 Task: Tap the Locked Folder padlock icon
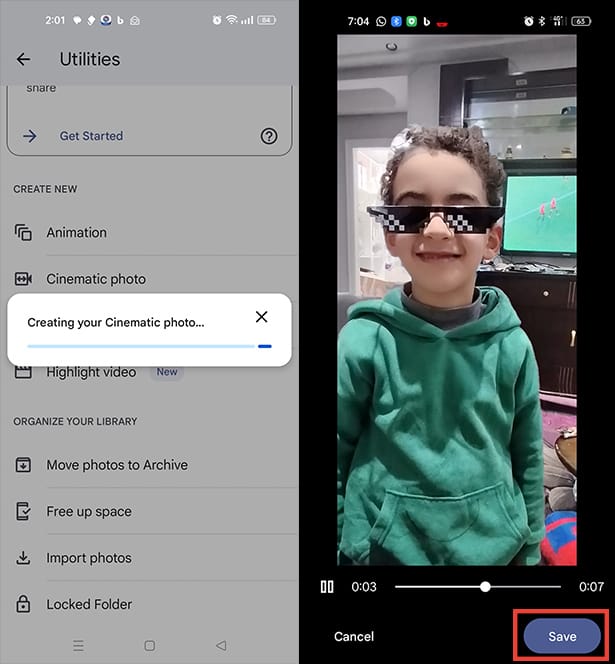pyautogui.click(x=23, y=604)
